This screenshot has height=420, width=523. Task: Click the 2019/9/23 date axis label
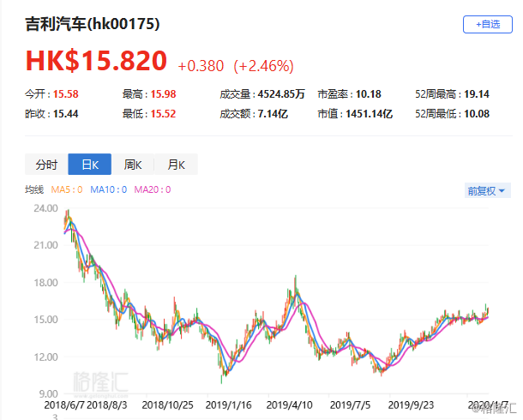(411, 405)
